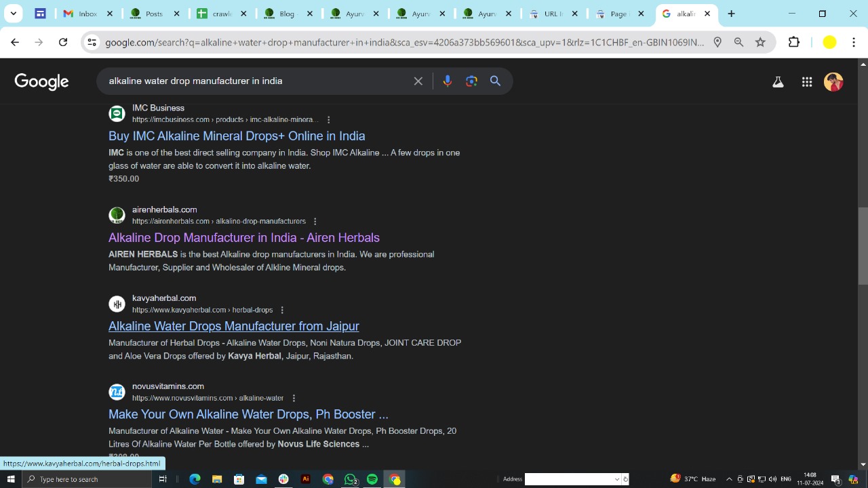Open Task View from taskbar

163,479
